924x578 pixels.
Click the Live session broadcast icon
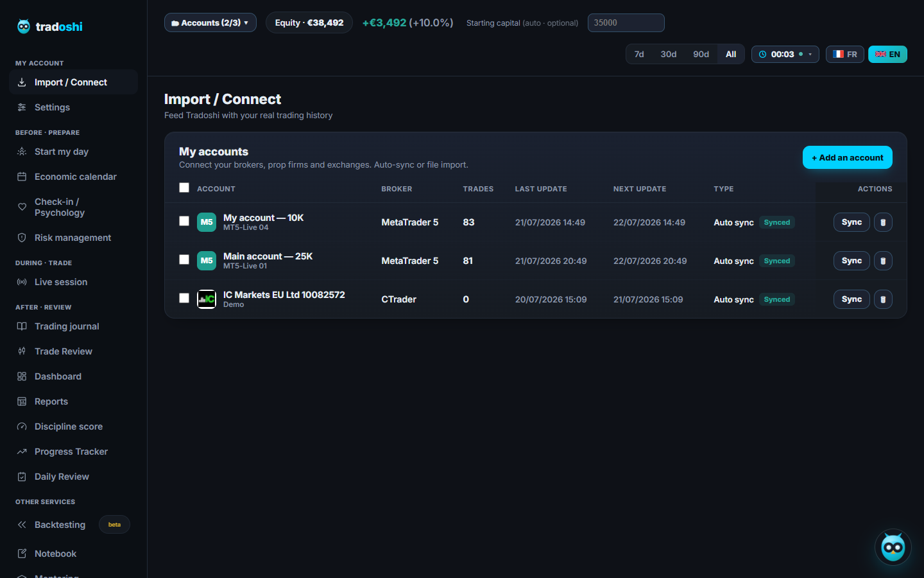22,282
